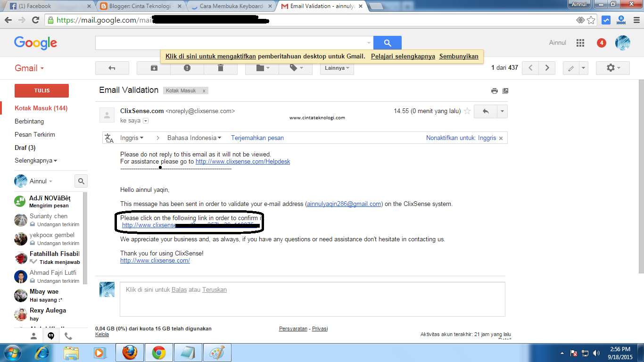Open the account profile picture

623,43
